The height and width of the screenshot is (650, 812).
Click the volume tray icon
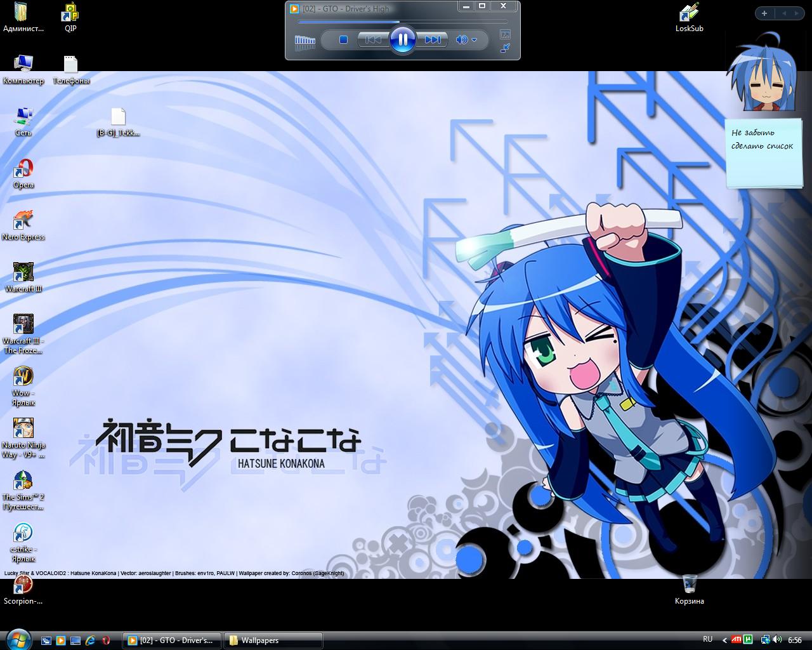point(776,640)
